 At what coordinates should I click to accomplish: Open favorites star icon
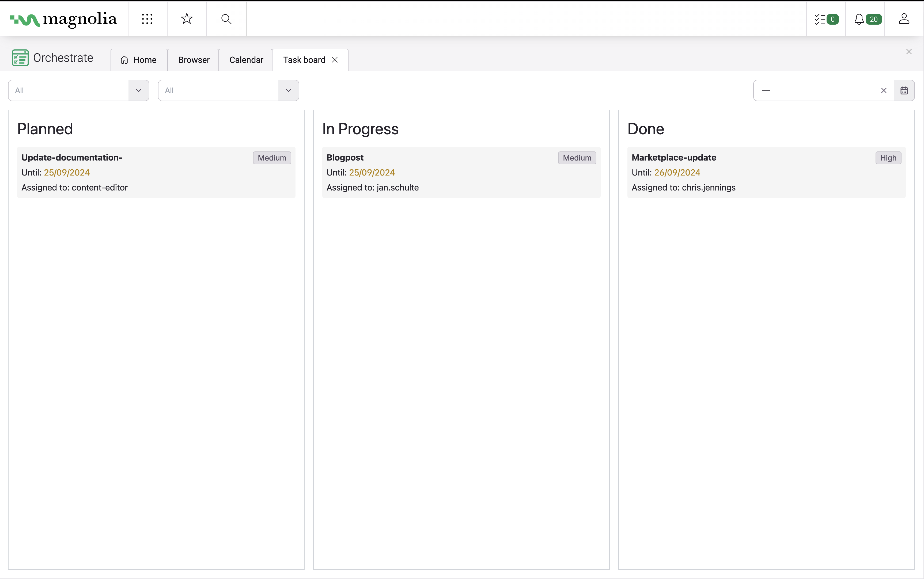(187, 19)
